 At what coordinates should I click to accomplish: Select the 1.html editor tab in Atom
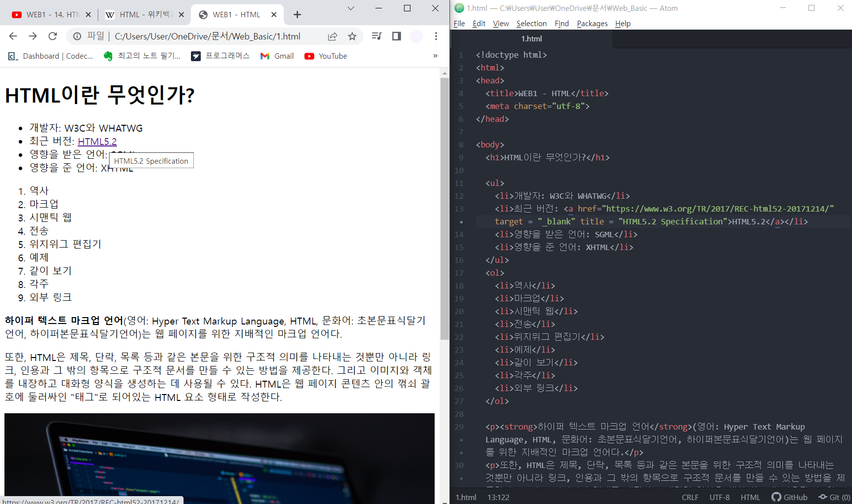(x=531, y=38)
